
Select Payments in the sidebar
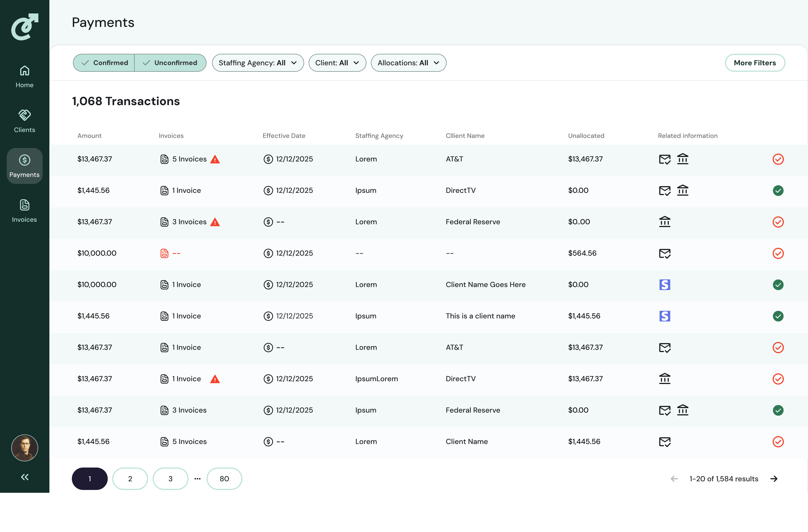click(24, 166)
